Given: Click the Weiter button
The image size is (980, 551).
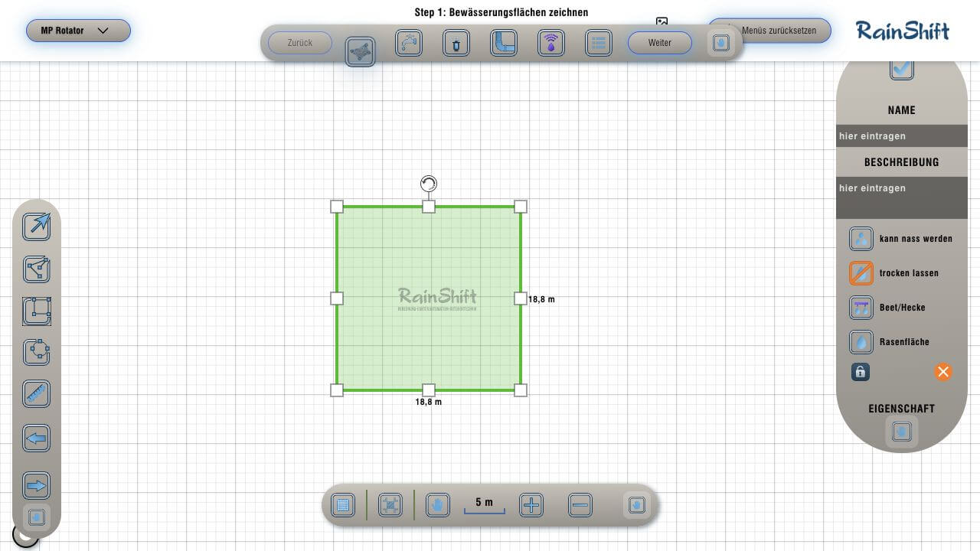Looking at the screenshot, I should (660, 43).
